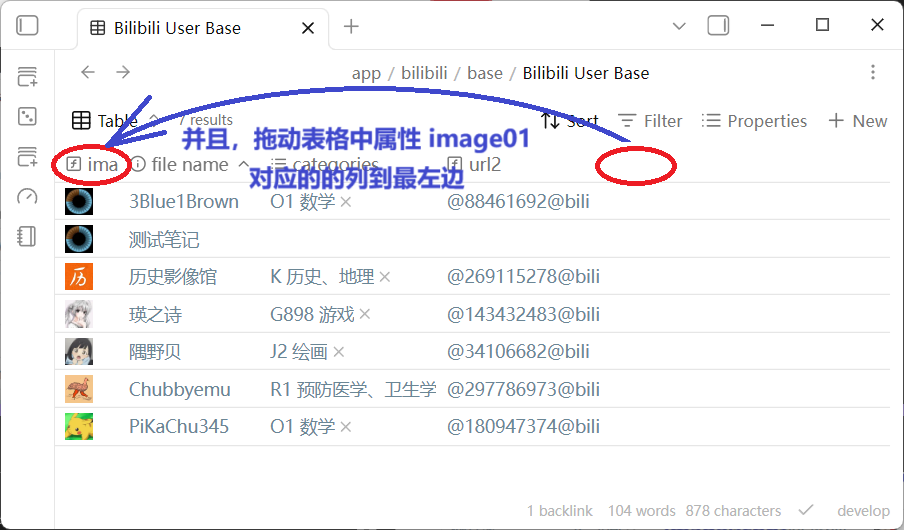Open the Properties menu in toolbar

pos(754,121)
